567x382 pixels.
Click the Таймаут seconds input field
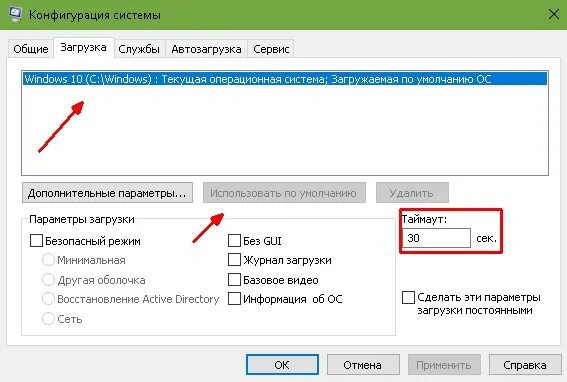coord(436,238)
